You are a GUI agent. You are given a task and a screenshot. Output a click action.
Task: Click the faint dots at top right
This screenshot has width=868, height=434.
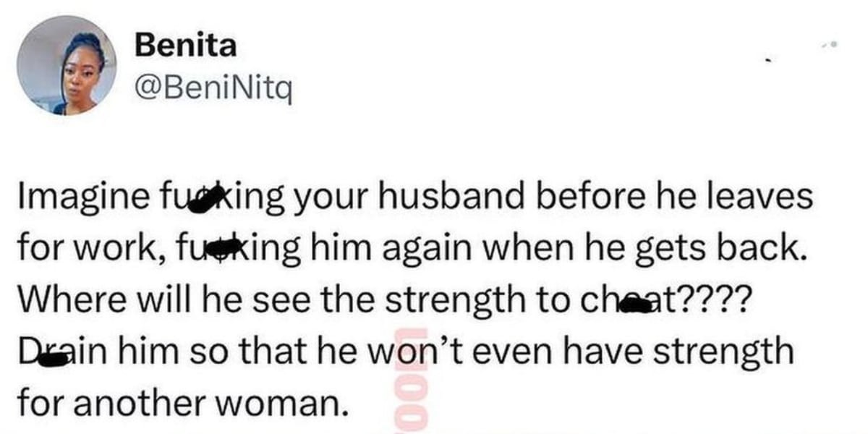tap(830, 45)
